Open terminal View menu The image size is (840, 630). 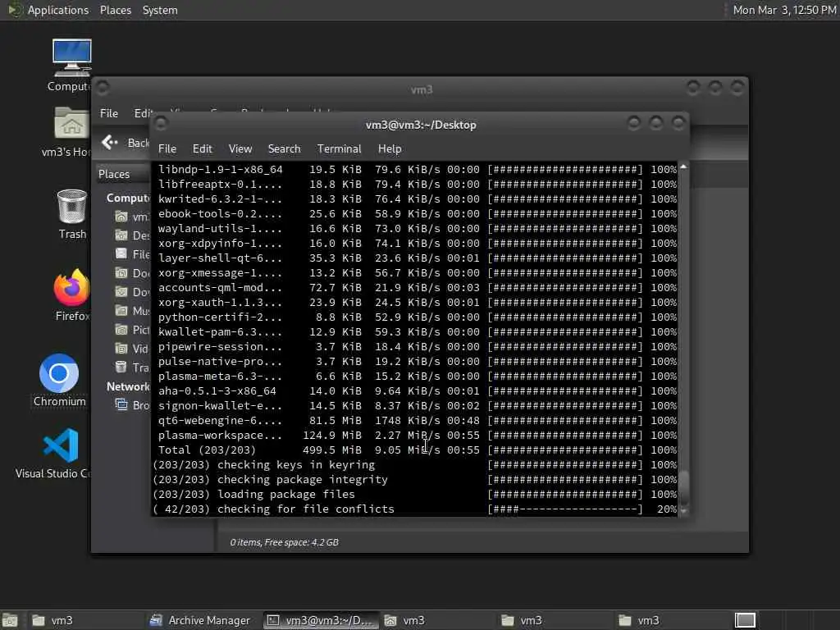240,148
